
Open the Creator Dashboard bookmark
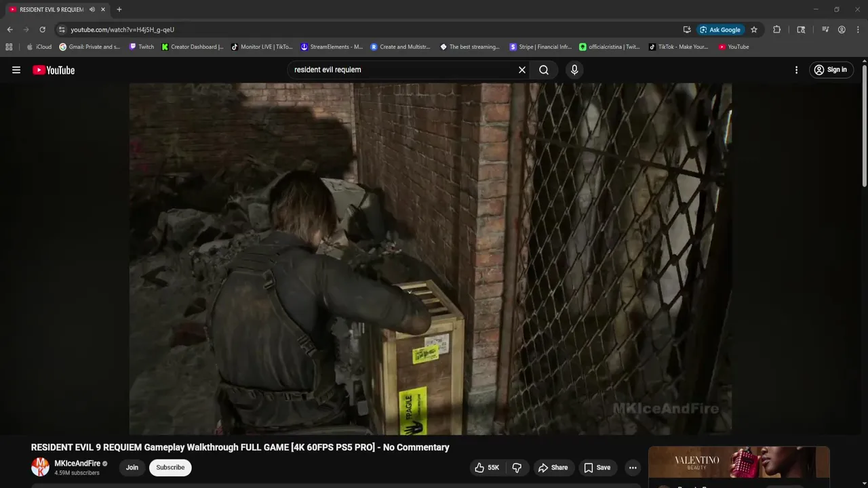pos(193,47)
